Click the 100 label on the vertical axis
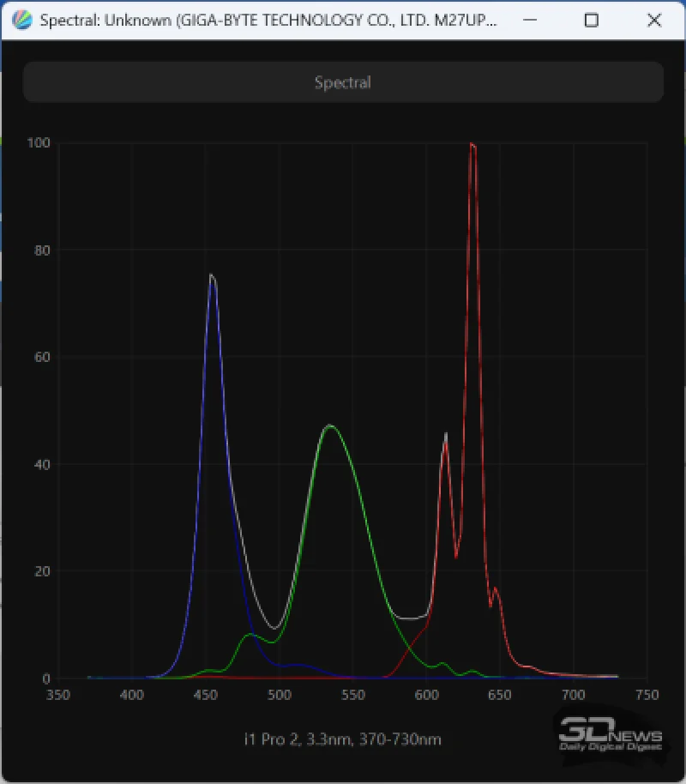Screen dimensions: 686x784 38,142
